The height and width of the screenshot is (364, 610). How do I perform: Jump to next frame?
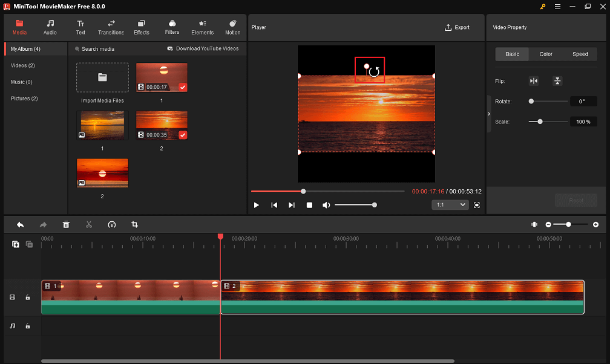tap(292, 205)
